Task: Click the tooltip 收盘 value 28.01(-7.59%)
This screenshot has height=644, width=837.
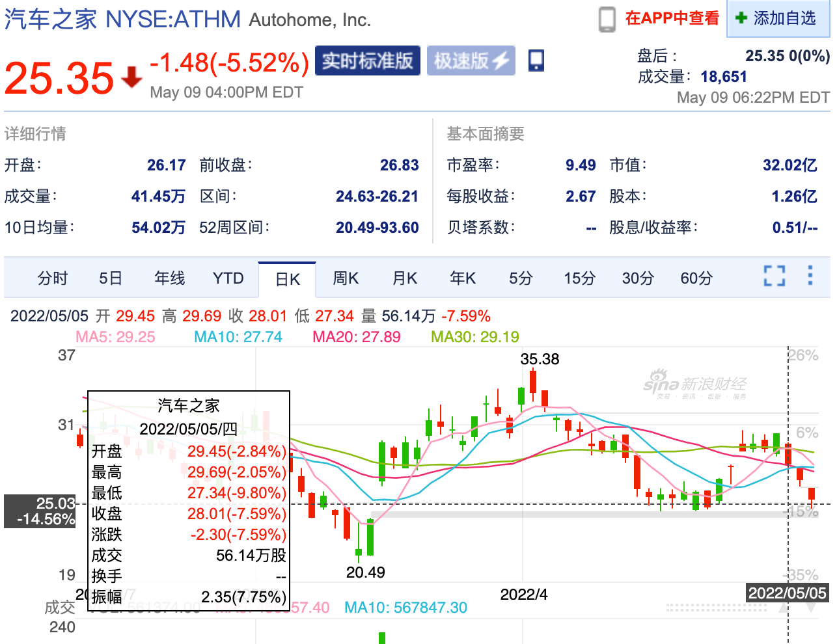Action: [237, 514]
